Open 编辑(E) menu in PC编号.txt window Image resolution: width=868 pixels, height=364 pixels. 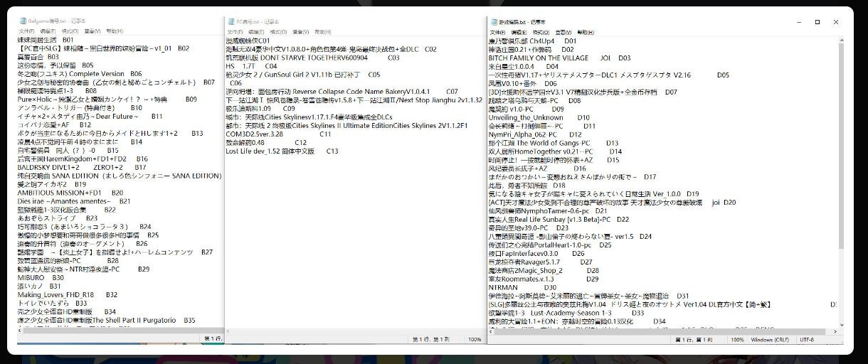coord(257,32)
